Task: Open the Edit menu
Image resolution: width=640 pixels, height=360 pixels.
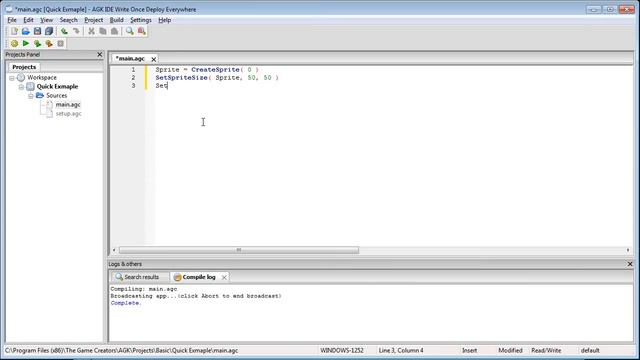Action: click(28, 20)
